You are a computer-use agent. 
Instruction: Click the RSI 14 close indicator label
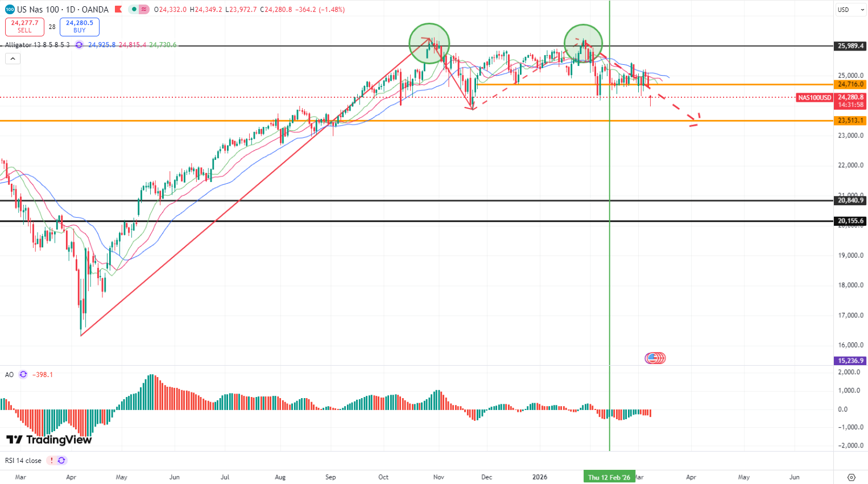[x=23, y=461]
